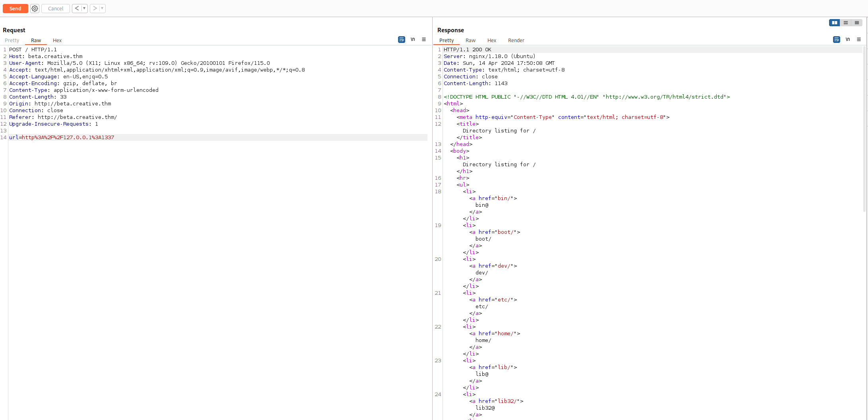Click the href="boot/" anchor line
868x420 pixels.
495,232
